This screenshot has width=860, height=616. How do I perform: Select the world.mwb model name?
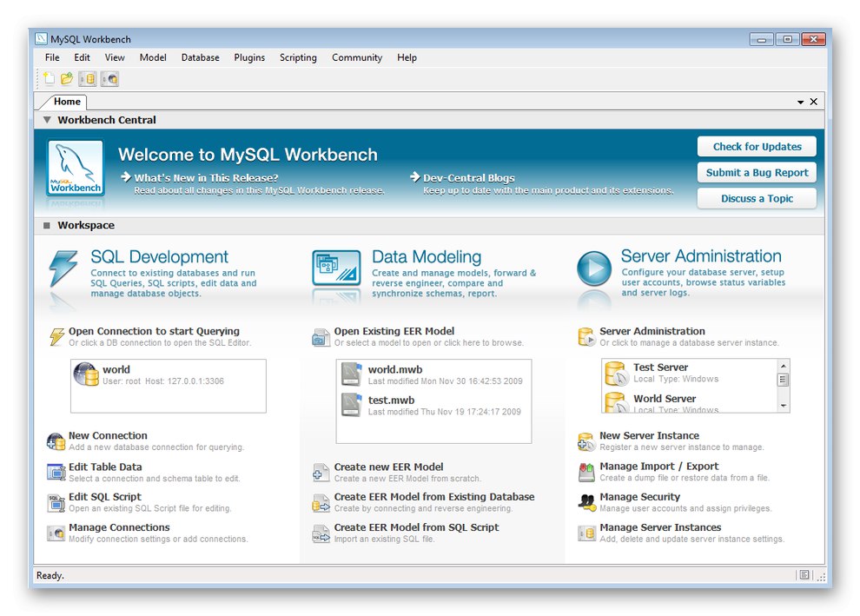395,370
